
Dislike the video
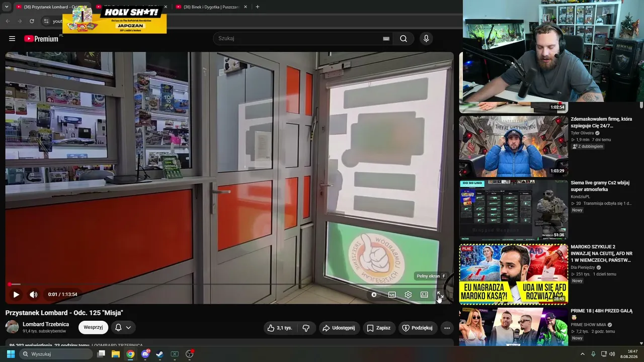click(x=306, y=328)
